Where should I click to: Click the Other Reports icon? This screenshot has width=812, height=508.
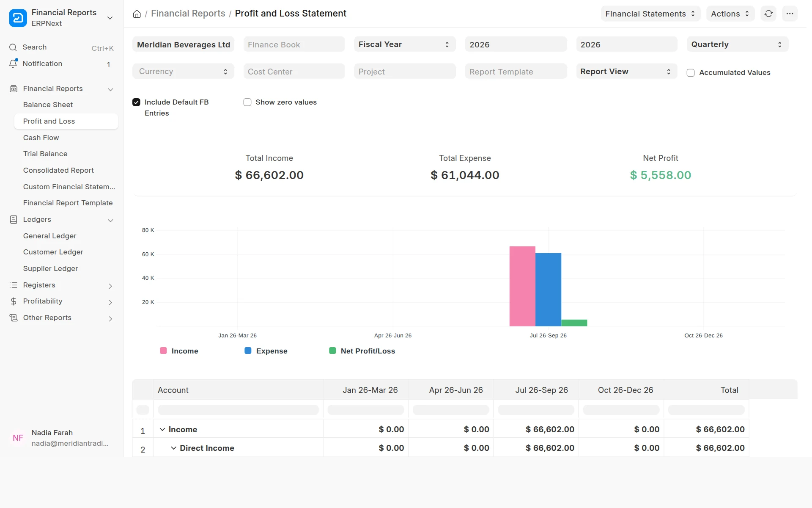pyautogui.click(x=14, y=318)
